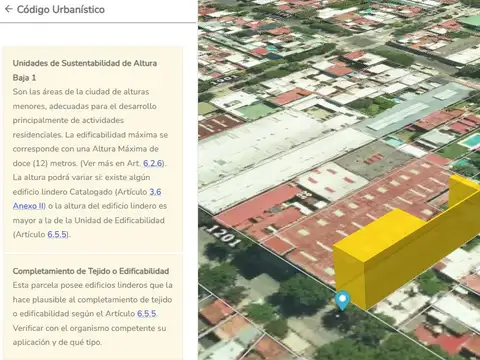Click the text 'Verificar con el organismo competente su'
Viewport: 480px width, 360px height.
click(x=89, y=328)
